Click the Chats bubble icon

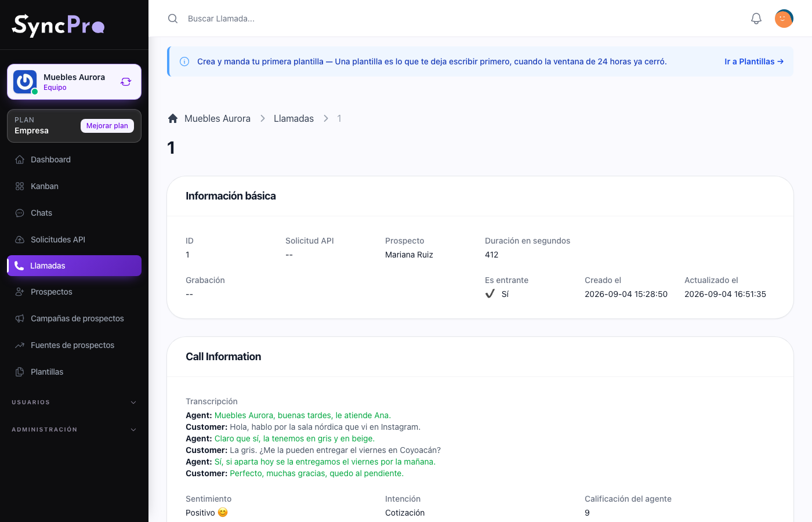coord(20,213)
